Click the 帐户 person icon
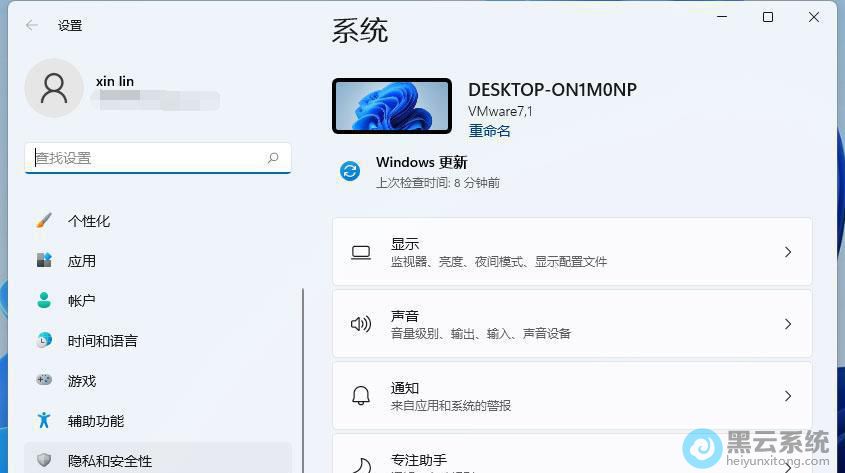 click(x=44, y=300)
